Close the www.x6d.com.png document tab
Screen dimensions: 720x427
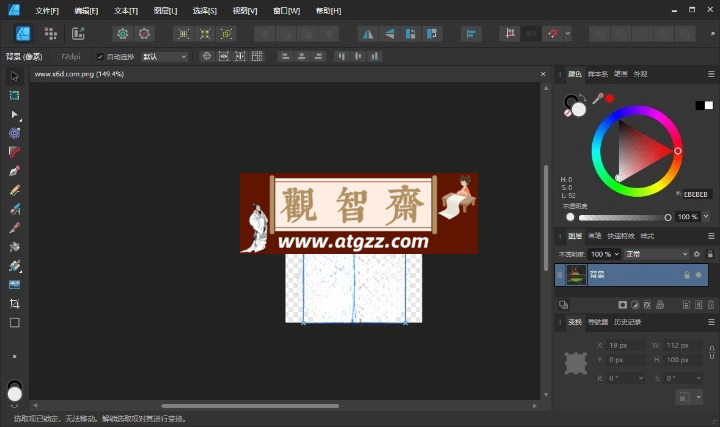click(x=543, y=74)
